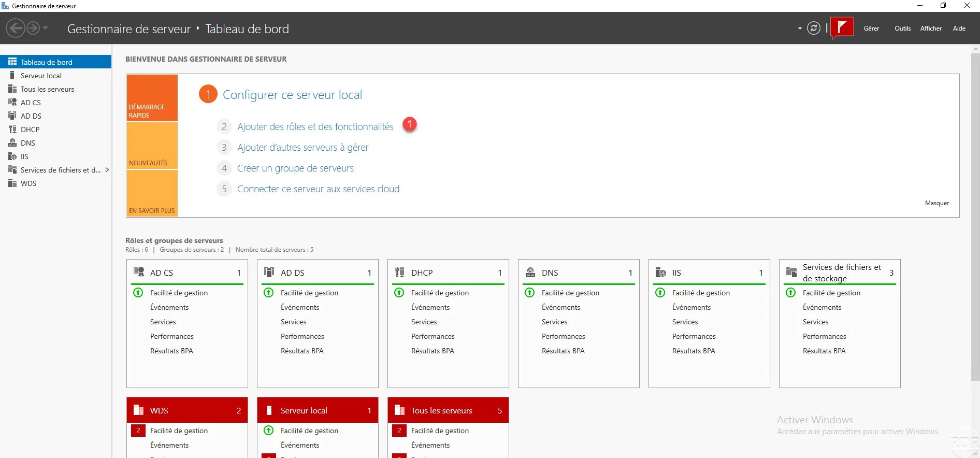Click red alert badge in WDS tile

point(138,430)
